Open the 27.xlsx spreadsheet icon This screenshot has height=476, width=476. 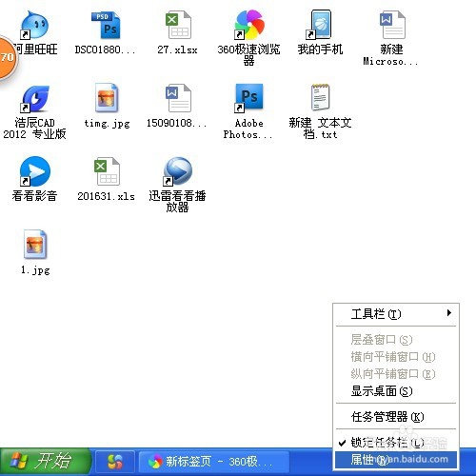pyautogui.click(x=178, y=26)
